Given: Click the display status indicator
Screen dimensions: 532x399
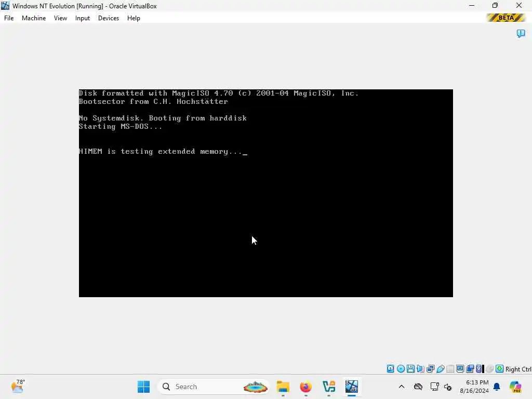Looking at the screenshot, I should click(x=460, y=368).
